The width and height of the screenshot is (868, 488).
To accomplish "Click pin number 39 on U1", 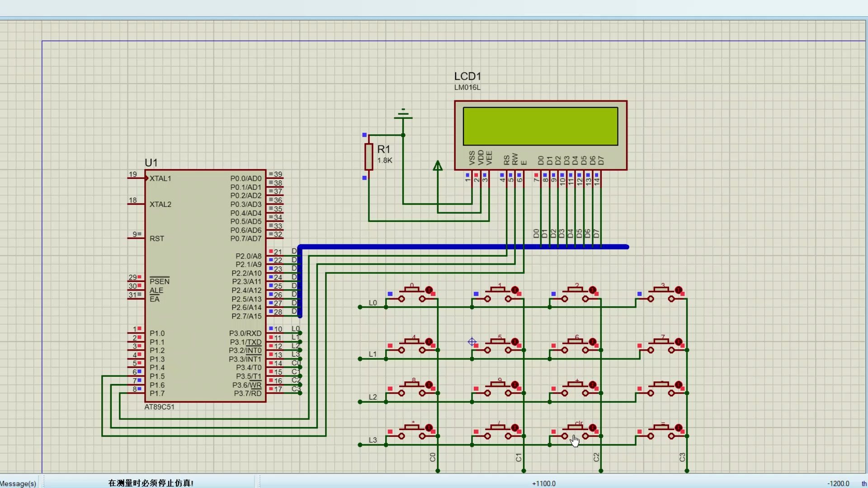I will tap(278, 174).
